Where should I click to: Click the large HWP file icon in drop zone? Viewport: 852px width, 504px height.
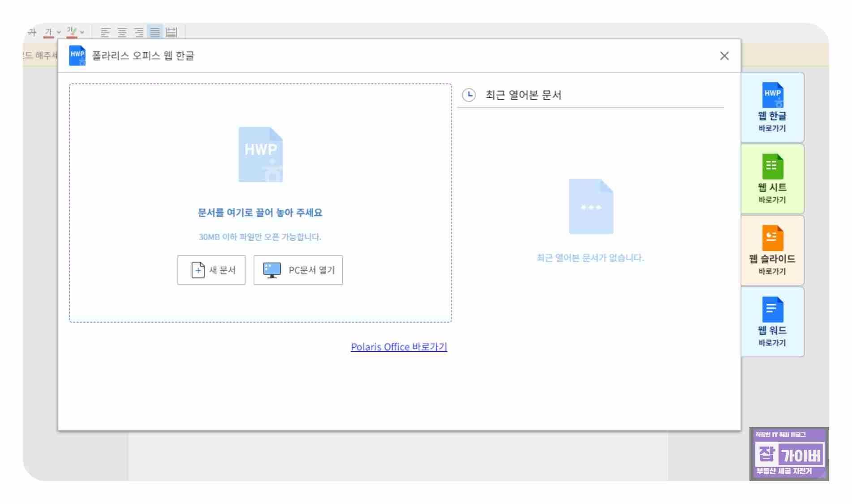(261, 155)
